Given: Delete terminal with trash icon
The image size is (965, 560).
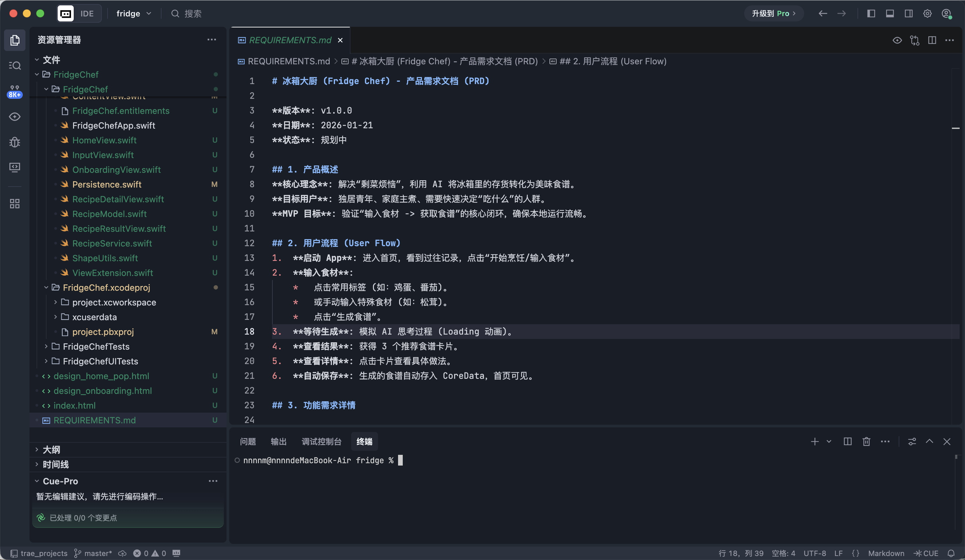Looking at the screenshot, I should coord(866,441).
